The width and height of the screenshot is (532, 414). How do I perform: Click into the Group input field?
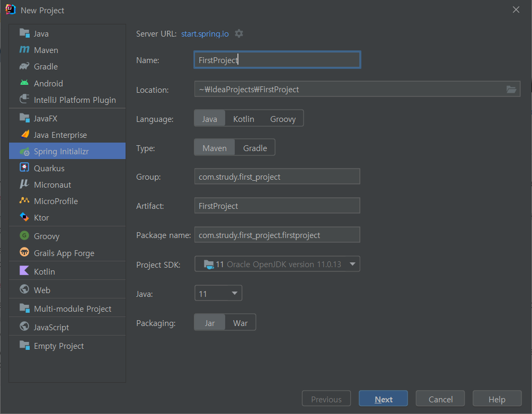point(277,177)
